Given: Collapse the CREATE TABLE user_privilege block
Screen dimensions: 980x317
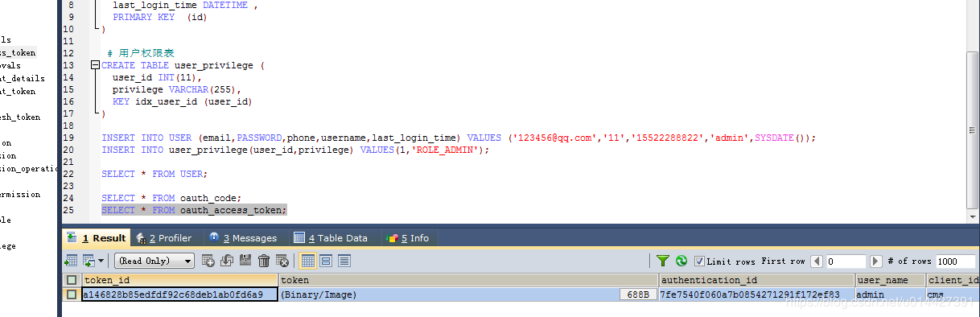Looking at the screenshot, I should click(x=96, y=65).
